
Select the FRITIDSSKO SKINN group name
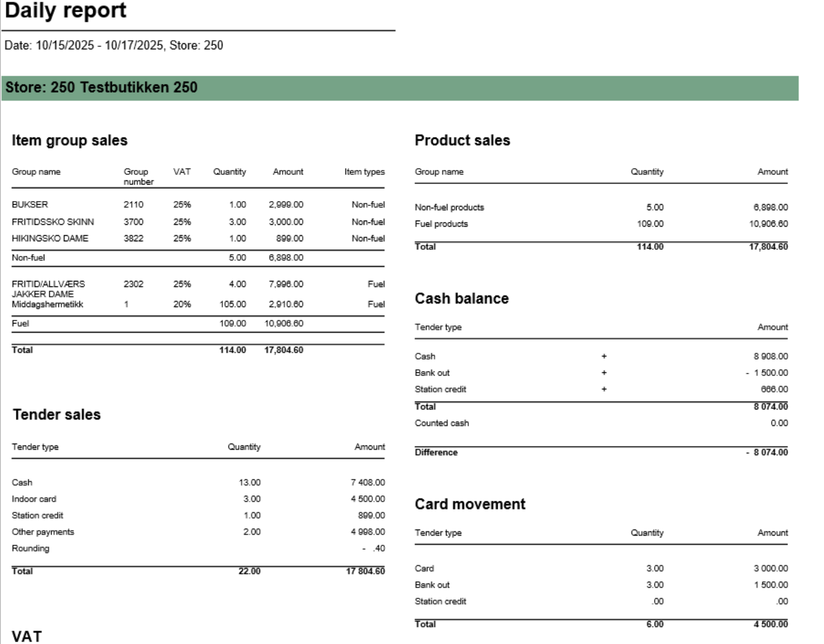[53, 222]
